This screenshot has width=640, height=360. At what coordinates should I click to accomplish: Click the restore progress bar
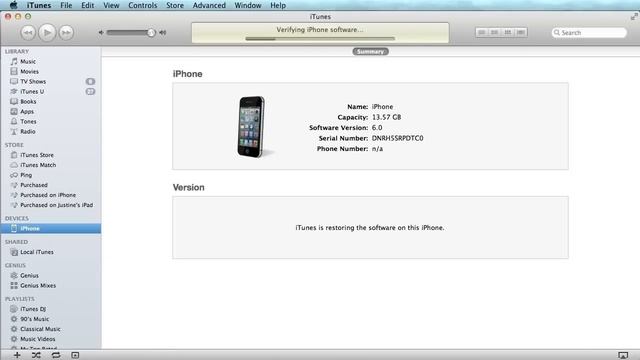coord(320,39)
